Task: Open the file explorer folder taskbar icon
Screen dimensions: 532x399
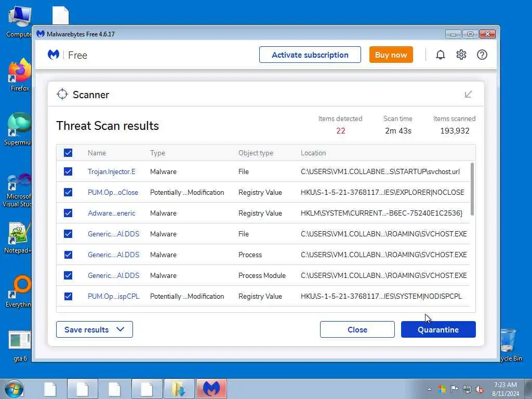Action: (179, 389)
